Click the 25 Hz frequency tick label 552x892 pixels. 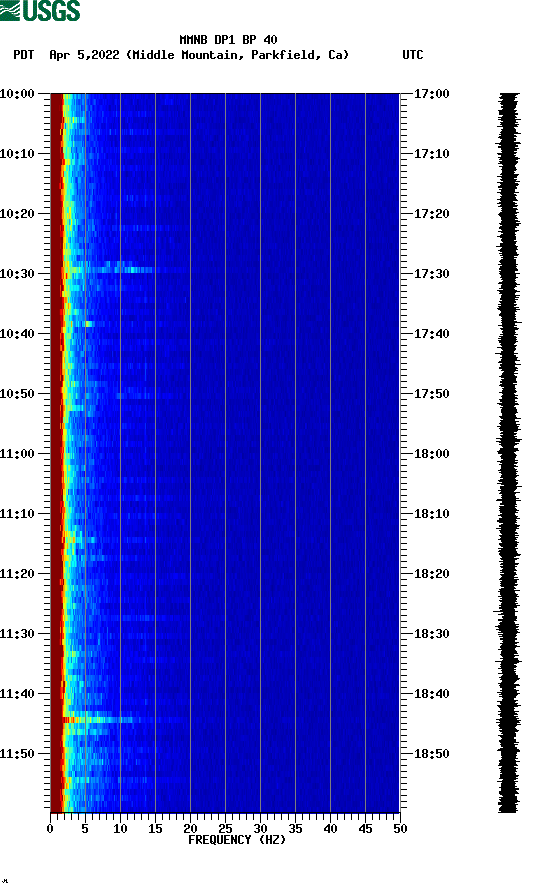tap(225, 829)
